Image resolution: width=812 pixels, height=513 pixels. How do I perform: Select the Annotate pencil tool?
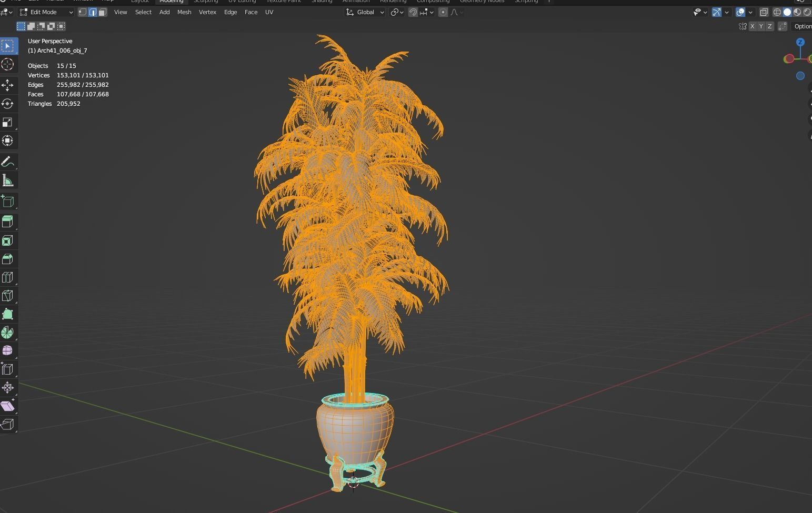[8, 162]
